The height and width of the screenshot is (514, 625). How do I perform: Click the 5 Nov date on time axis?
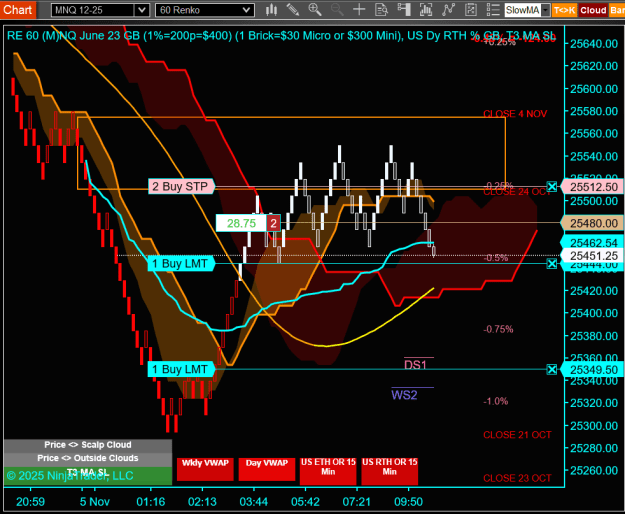[94, 502]
